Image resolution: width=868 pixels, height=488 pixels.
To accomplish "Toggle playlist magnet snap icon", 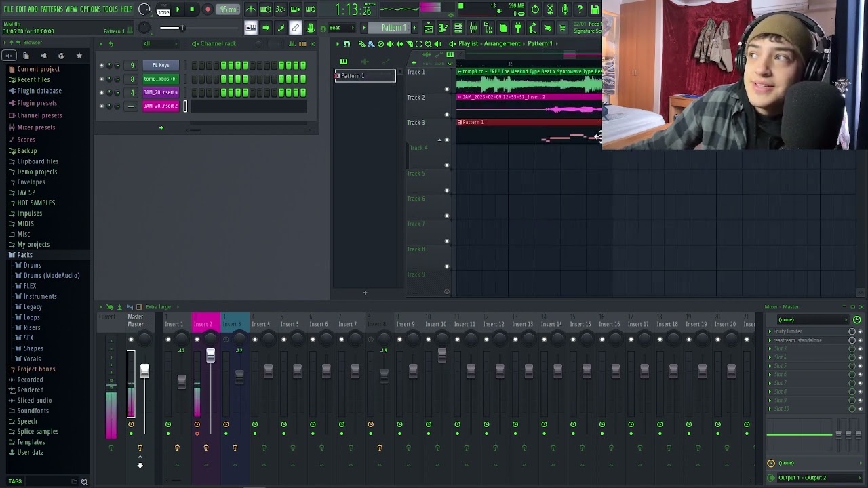I will [347, 44].
